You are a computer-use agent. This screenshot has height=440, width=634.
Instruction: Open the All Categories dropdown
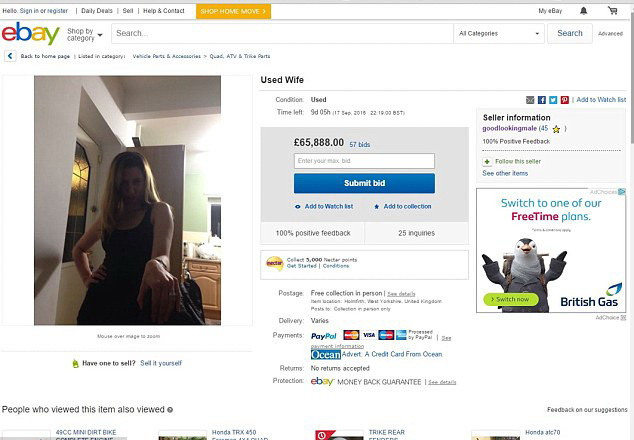tap(498, 33)
